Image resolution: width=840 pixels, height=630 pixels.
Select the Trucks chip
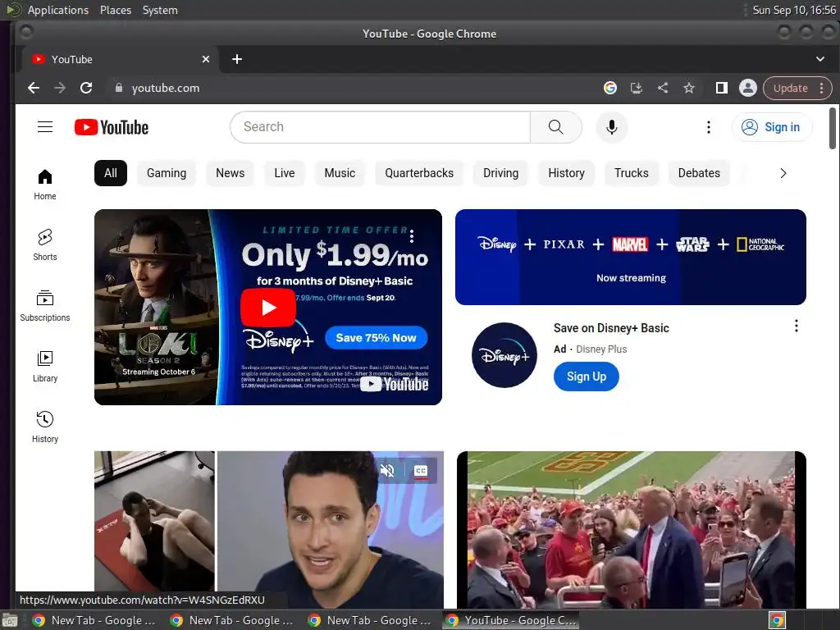point(631,173)
